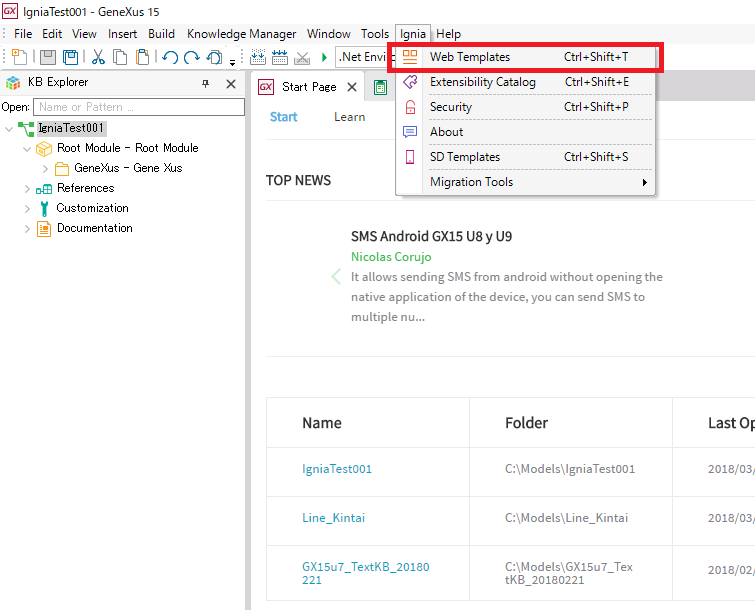Choose About in the Ignia menu
This screenshot has width=755, height=610.
(x=525, y=132)
